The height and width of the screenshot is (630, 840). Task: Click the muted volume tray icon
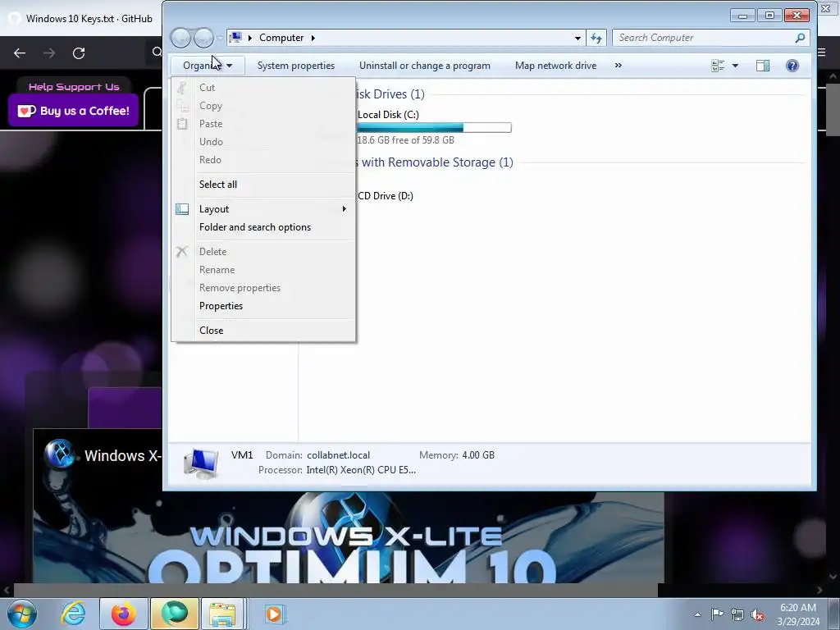(757, 614)
